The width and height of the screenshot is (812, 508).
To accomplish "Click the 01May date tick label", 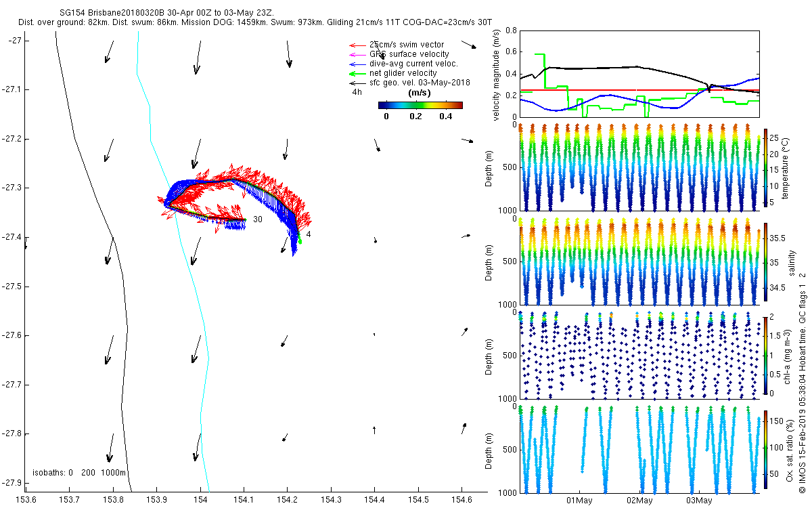I will (580, 501).
